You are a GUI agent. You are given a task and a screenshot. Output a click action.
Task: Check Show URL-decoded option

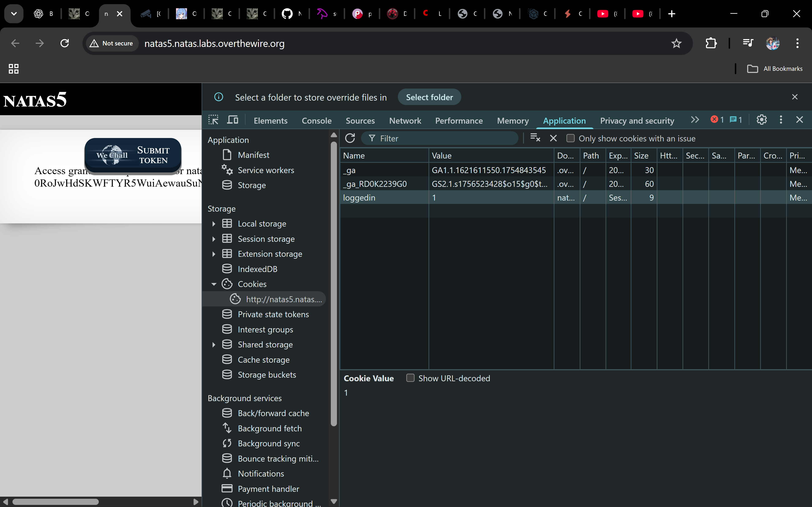tap(410, 378)
